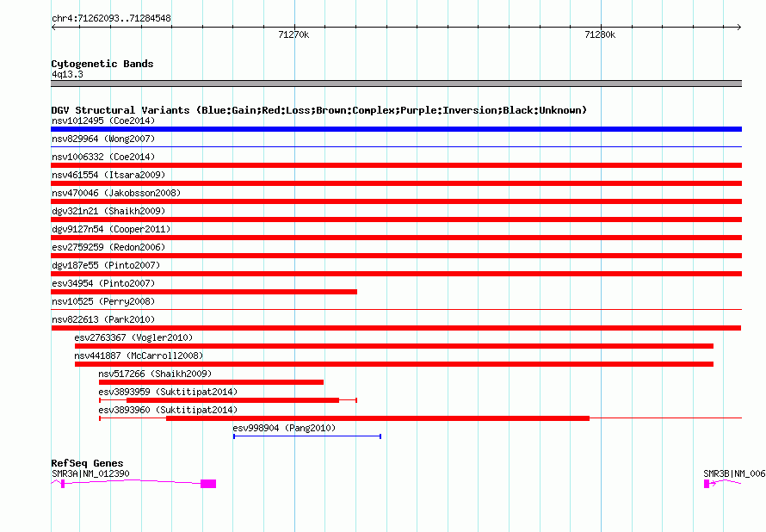Click the right arrow of the coordinate ruler
Viewport: 766px width, 532px height.
pyautogui.click(x=739, y=27)
